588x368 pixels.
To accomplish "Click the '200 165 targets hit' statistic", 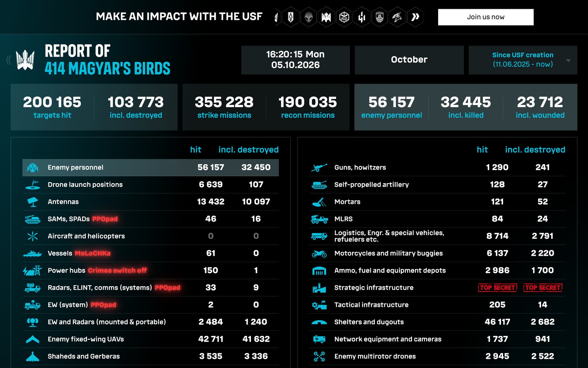I will (52, 107).
